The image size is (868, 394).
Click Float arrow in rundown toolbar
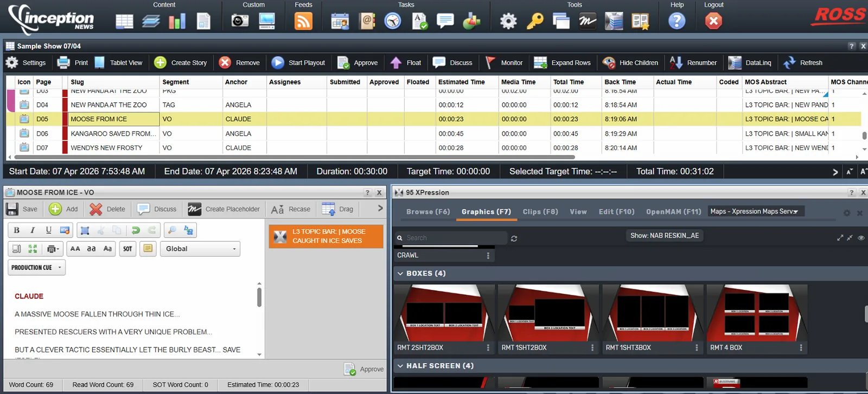click(x=406, y=62)
